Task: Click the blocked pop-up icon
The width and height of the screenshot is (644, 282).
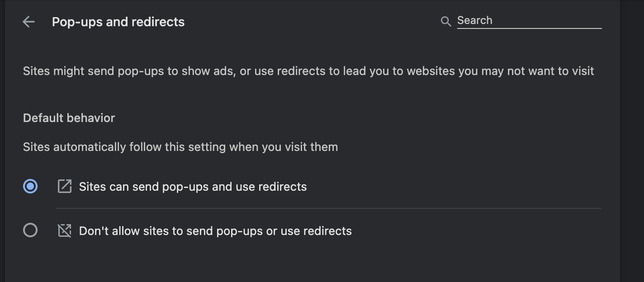Action: pyautogui.click(x=65, y=231)
